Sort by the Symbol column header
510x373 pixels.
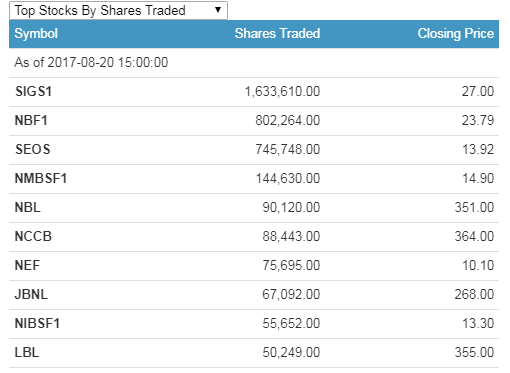point(36,33)
